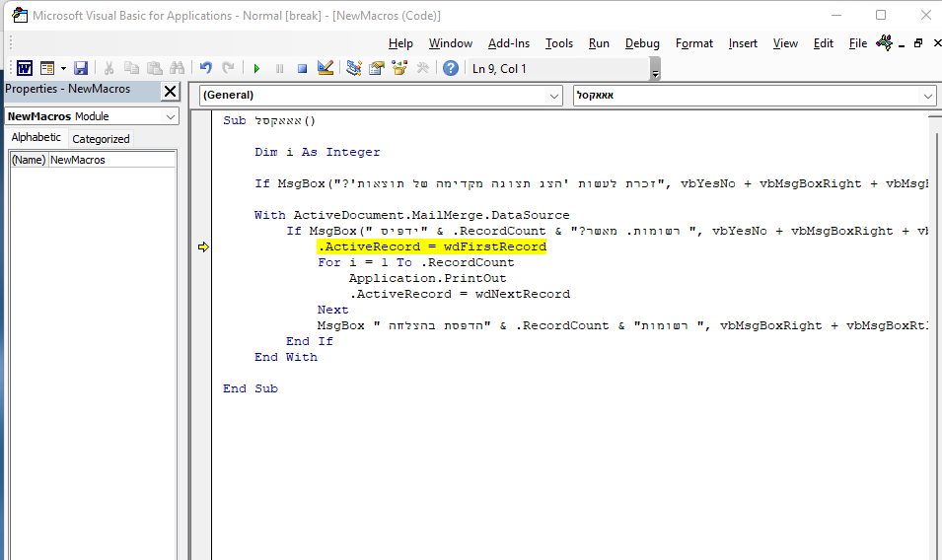
Task: Open the Run menu
Action: point(599,43)
